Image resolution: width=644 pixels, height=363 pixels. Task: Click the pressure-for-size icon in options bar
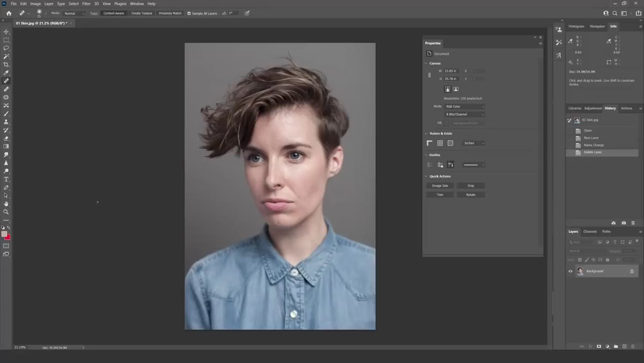[x=247, y=13]
